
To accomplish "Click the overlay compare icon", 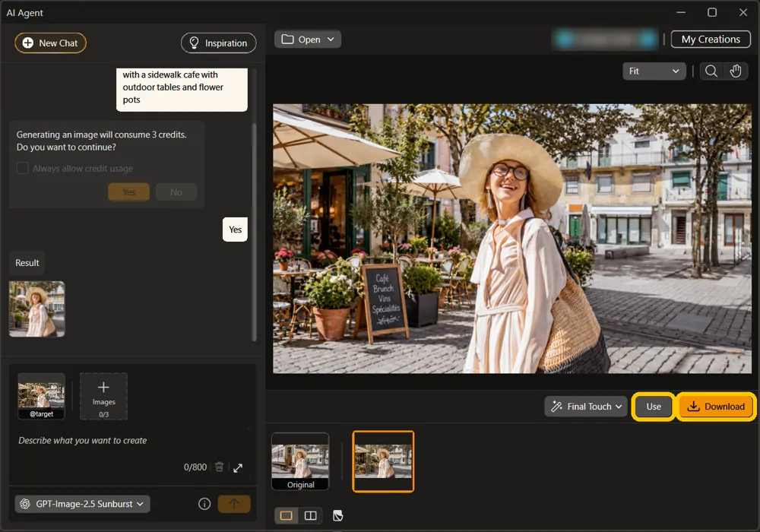I will [338, 515].
